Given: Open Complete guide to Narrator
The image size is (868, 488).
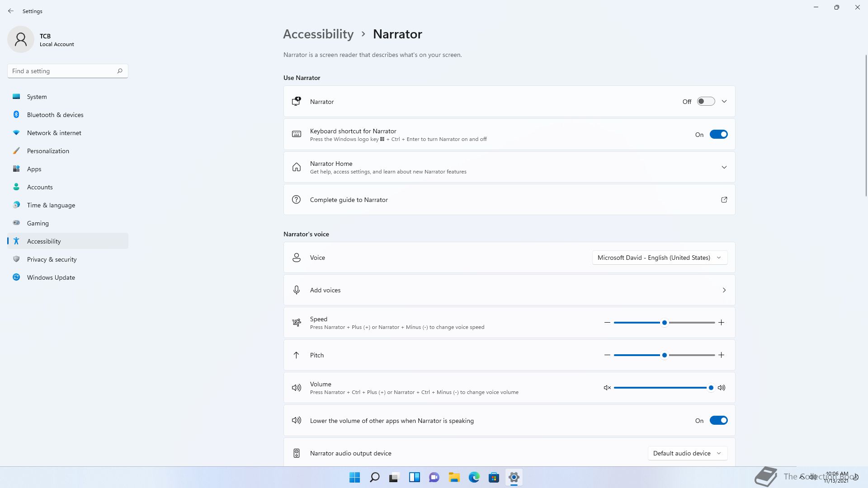Looking at the screenshot, I should [x=509, y=200].
